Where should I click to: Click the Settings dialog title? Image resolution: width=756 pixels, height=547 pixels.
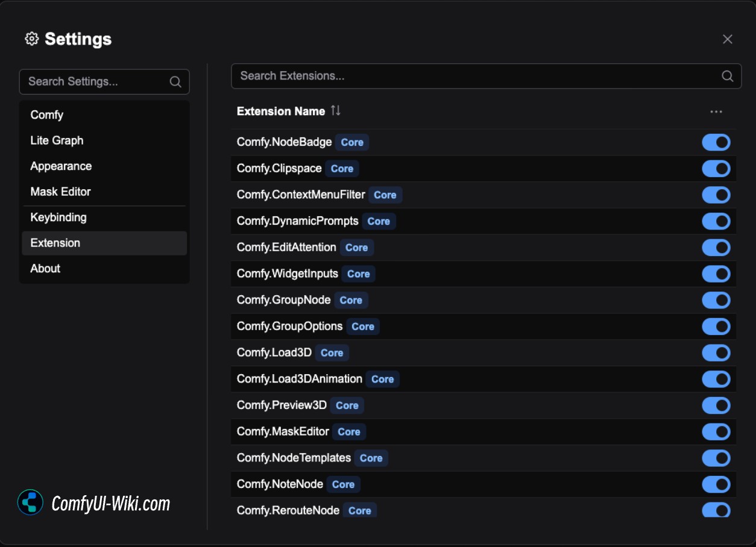coord(78,39)
